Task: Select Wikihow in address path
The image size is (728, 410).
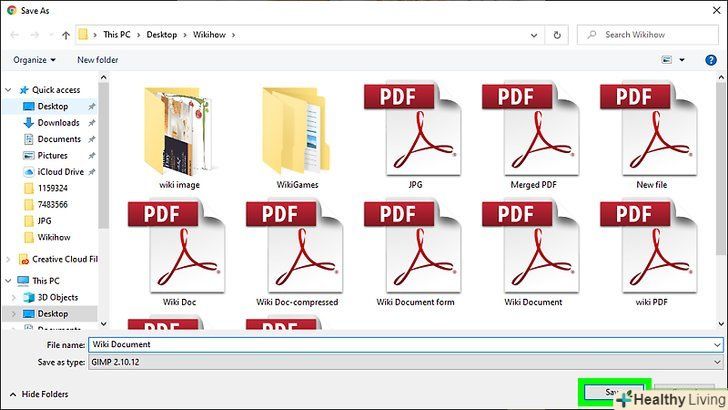Action: [209, 34]
